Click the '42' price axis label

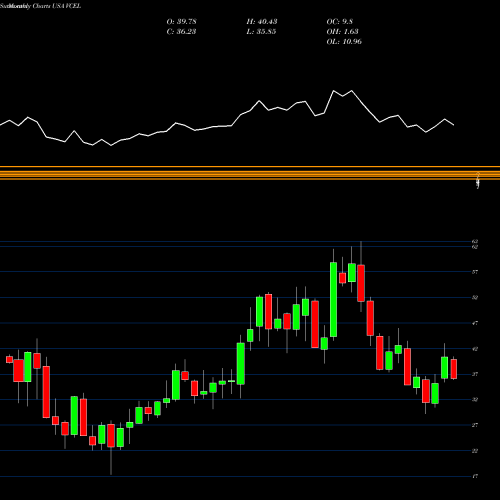click(475, 349)
